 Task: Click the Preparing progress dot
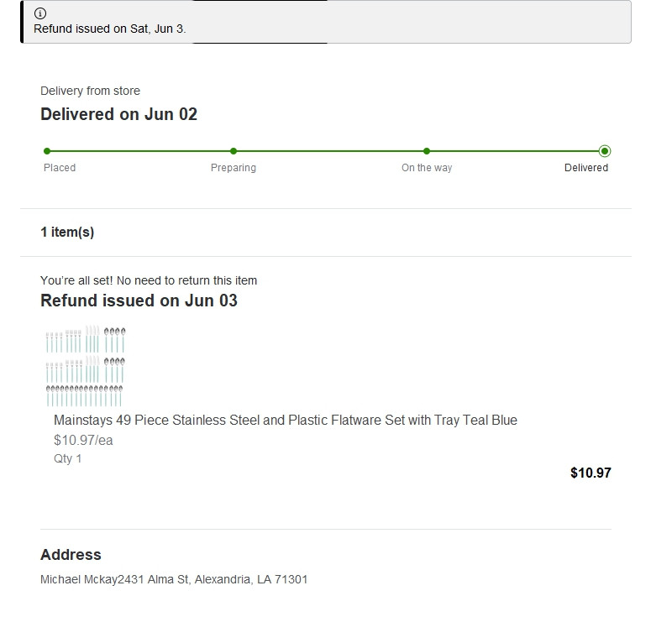pos(234,151)
